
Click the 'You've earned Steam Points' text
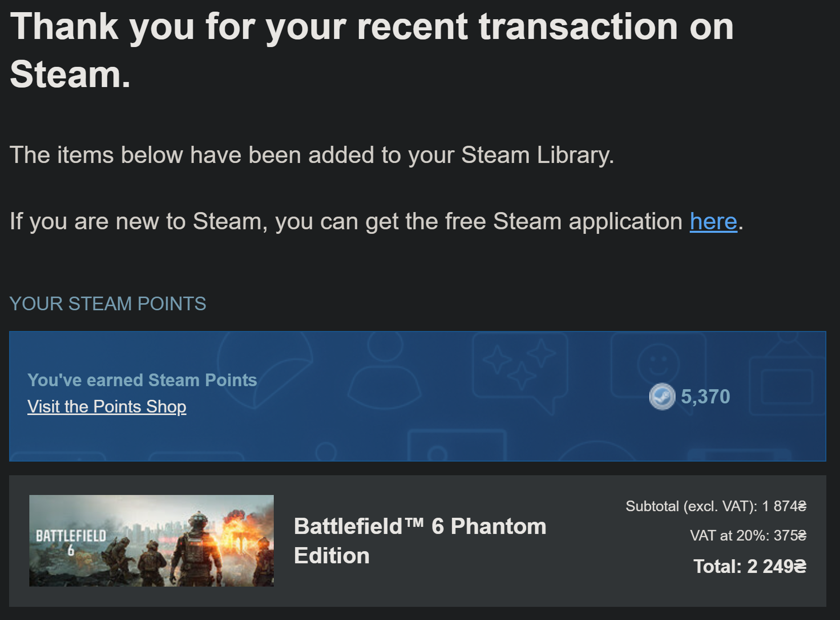tap(142, 380)
